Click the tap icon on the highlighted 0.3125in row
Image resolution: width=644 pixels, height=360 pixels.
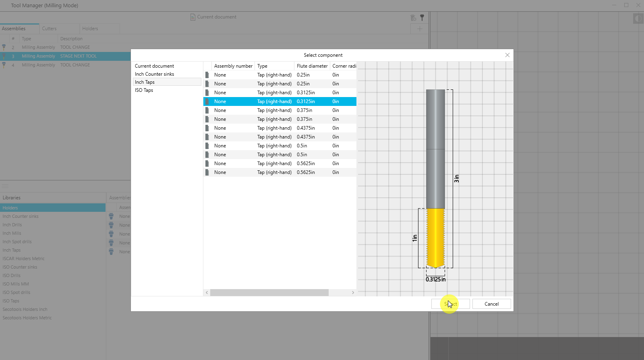pyautogui.click(x=207, y=101)
